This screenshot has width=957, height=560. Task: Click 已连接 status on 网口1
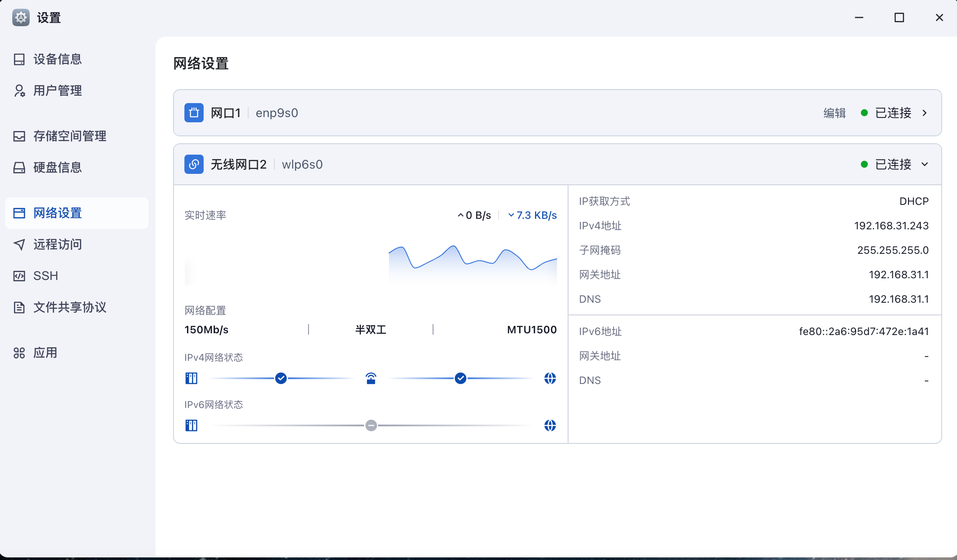click(x=893, y=113)
